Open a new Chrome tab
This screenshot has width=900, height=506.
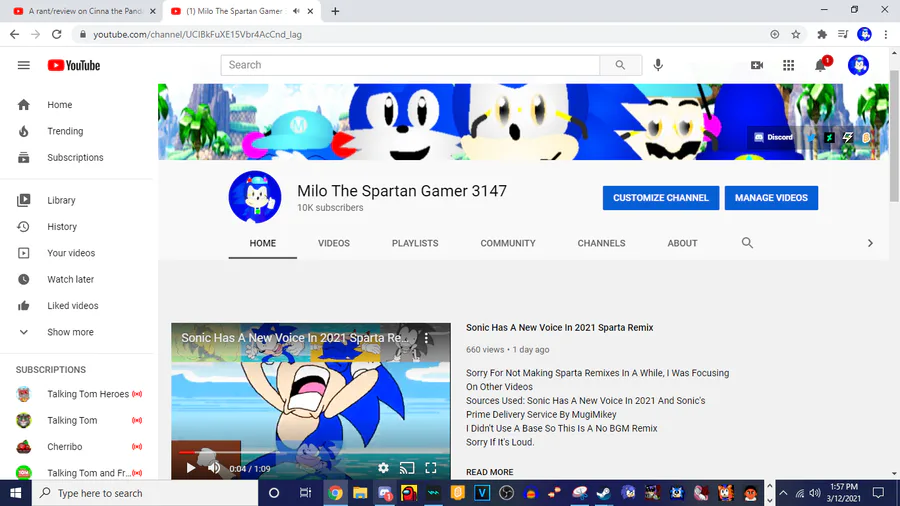point(335,11)
